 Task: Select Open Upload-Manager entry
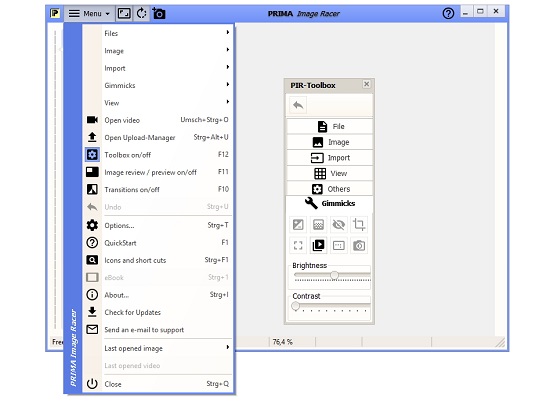[x=158, y=137]
